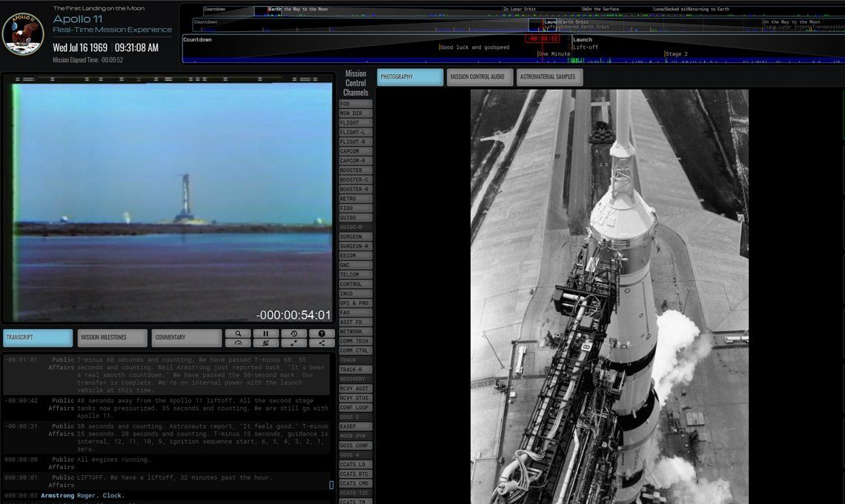Screen dimensions: 845x504
Task: Select the 'LIFTOFF. We have a liftoff' transcript line
Action: (166, 481)
